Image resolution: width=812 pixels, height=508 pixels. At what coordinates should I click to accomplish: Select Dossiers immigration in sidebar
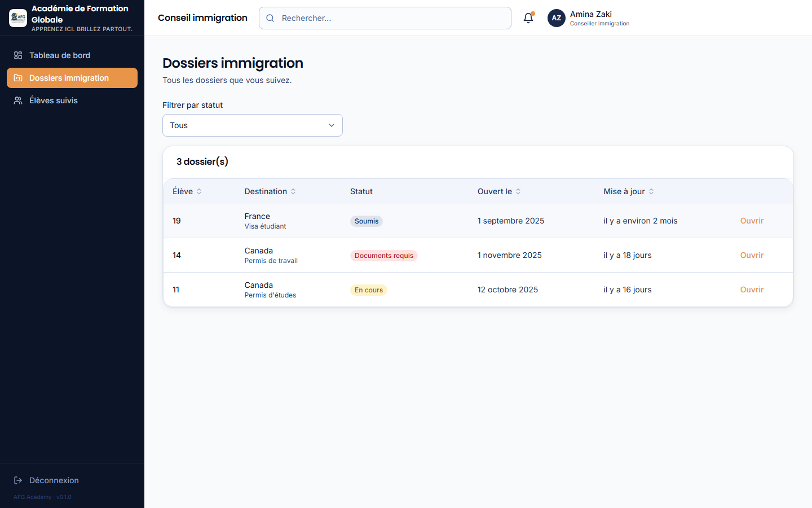click(72, 78)
